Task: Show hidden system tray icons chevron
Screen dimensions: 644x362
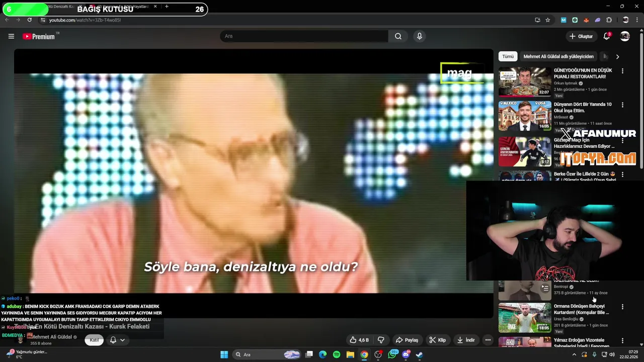Action: [x=574, y=354]
